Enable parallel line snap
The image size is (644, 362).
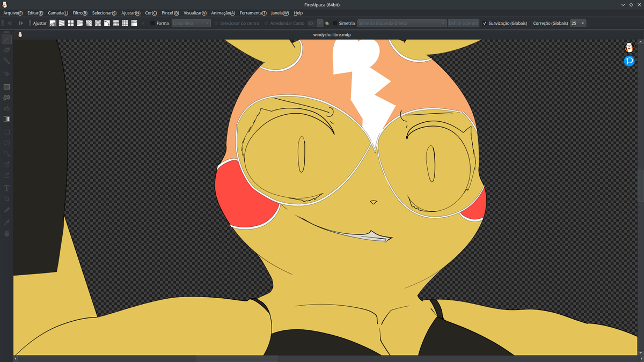(62, 23)
